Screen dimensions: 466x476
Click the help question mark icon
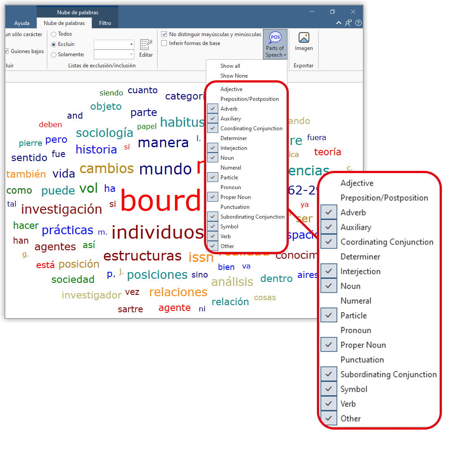tap(358, 23)
